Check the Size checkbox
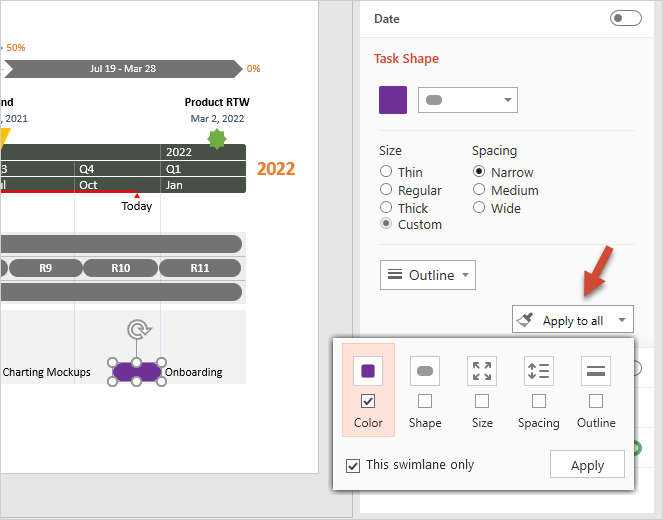 pos(482,401)
